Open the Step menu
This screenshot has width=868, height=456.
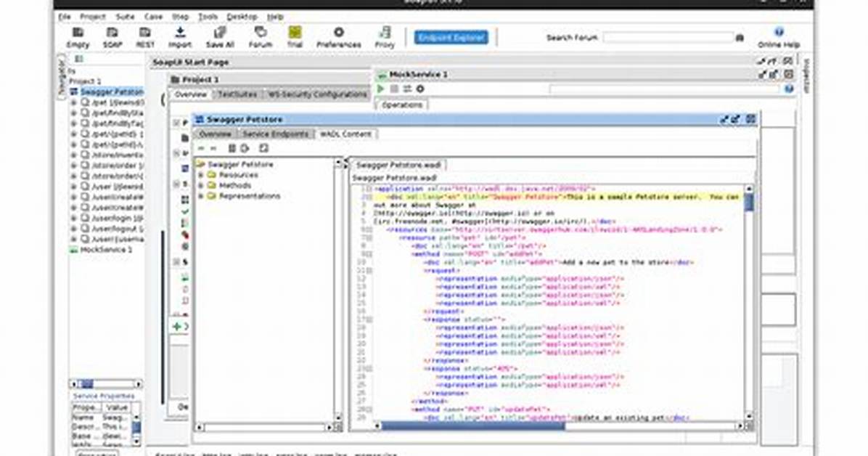coord(181,17)
